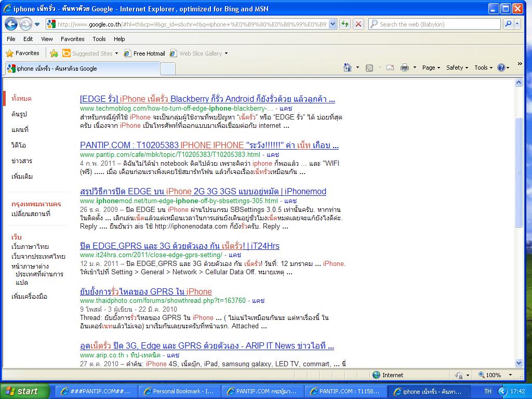The width and height of the screenshot is (532, 399).
Task: Click scrollbar down arrow
Action: click(x=518, y=363)
